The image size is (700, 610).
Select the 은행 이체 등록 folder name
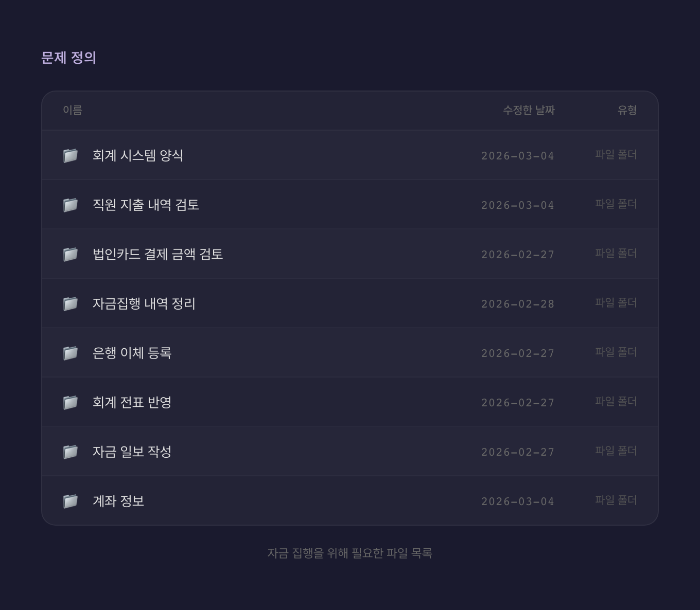pyautogui.click(x=132, y=353)
